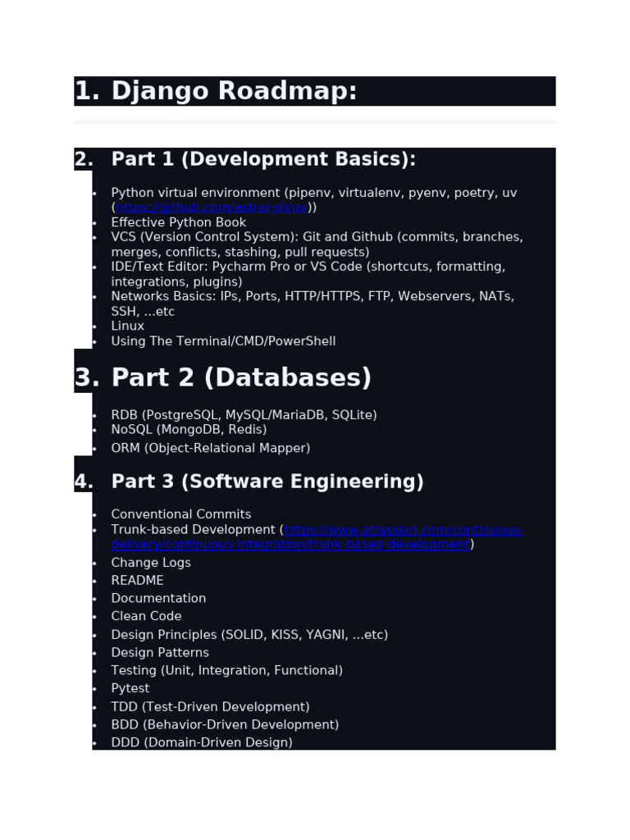This screenshot has width=630, height=840.
Task: Click the Effective Python Book bullet
Action: click(178, 222)
